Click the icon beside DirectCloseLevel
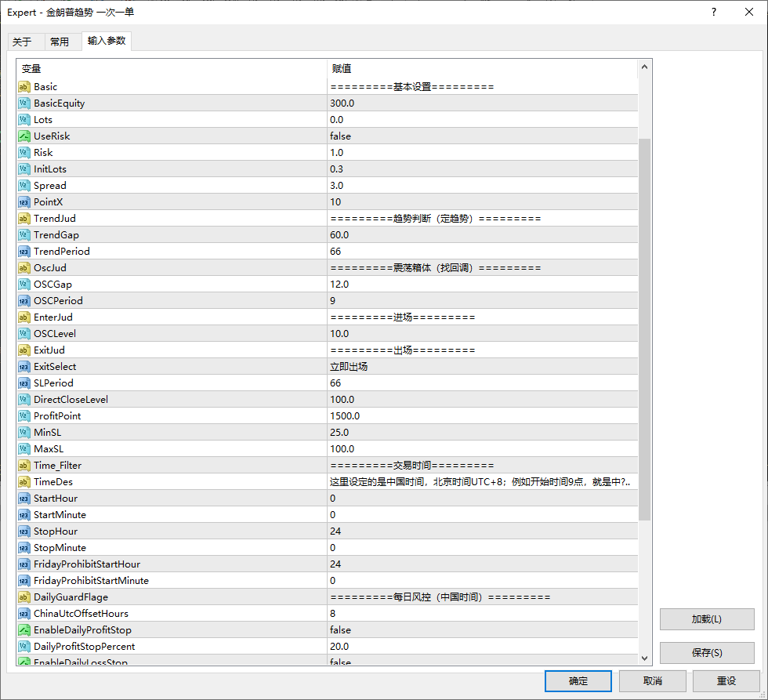Viewport: 768px width, 700px height. (24, 400)
